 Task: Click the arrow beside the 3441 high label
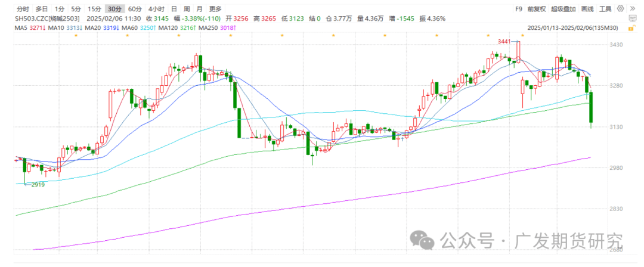click(x=515, y=41)
